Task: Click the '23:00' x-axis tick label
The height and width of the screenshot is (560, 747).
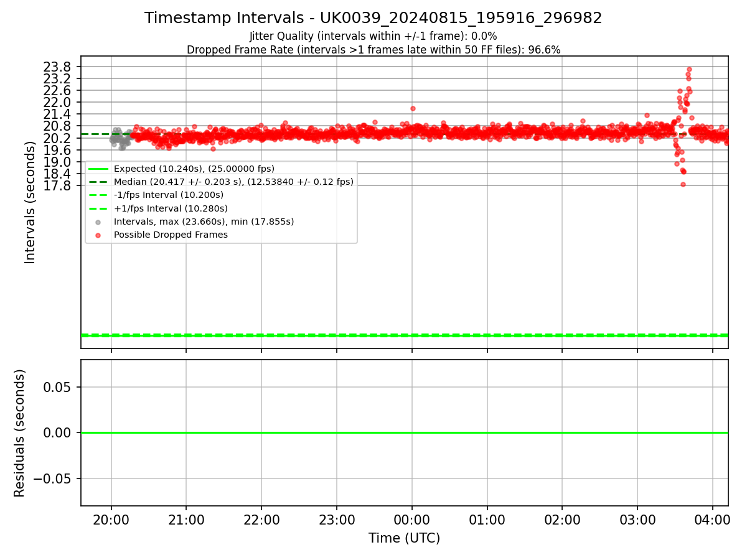Action: (x=337, y=520)
